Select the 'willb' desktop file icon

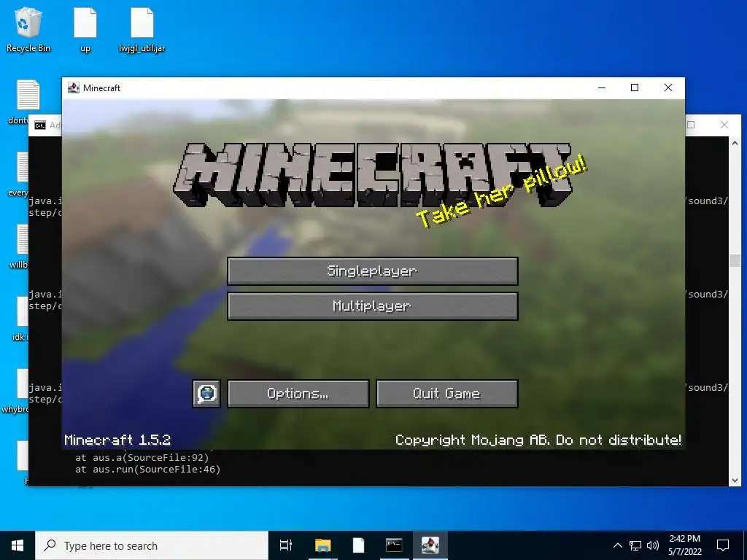coord(23,239)
